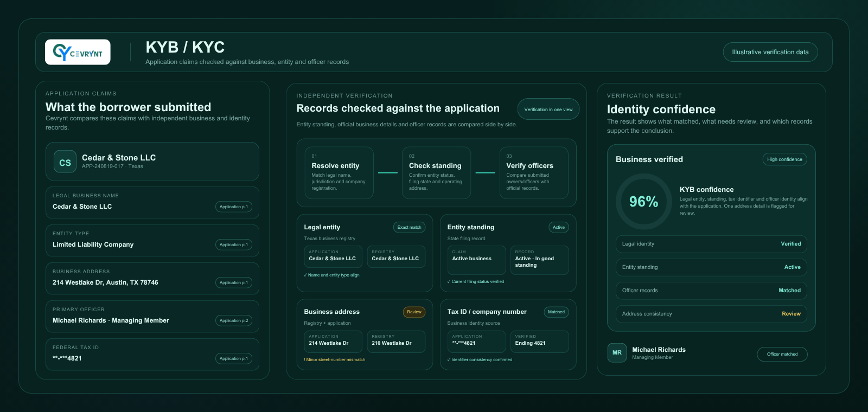
Task: Open the Officer records Matched row
Action: click(711, 291)
